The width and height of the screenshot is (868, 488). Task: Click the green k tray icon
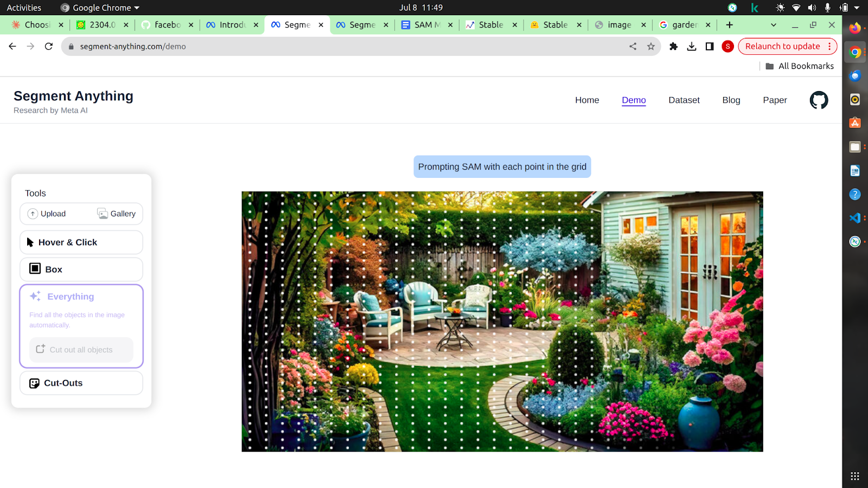pos(755,8)
